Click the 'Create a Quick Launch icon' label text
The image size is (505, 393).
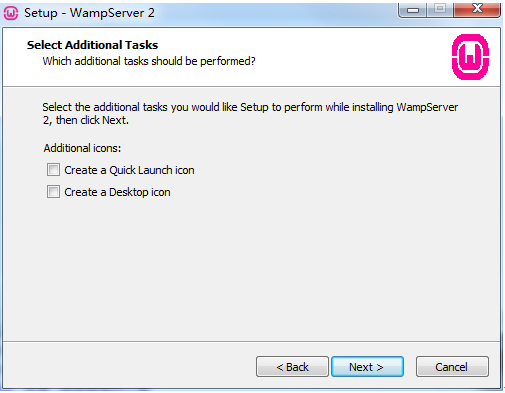129,170
